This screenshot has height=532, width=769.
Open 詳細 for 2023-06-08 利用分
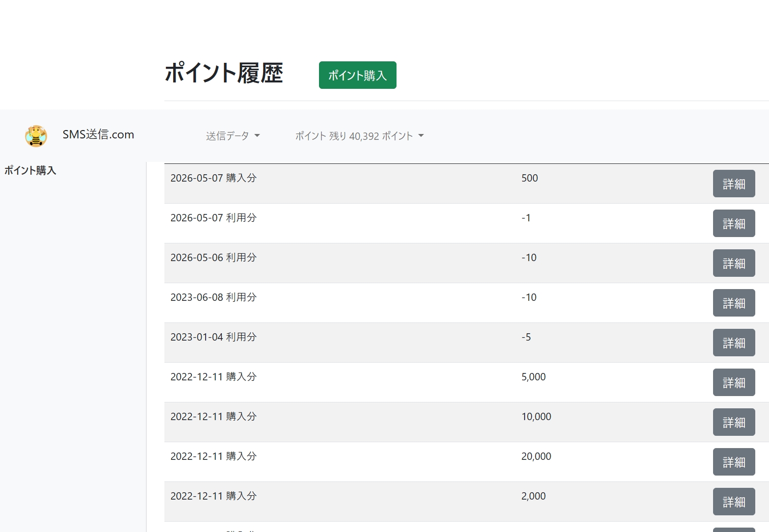(x=734, y=303)
